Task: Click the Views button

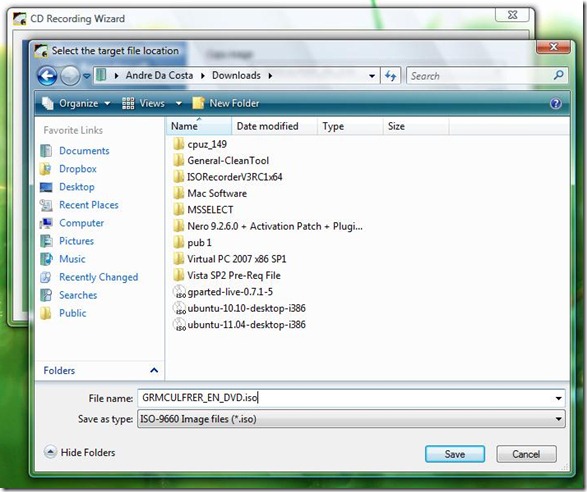Action: click(143, 103)
